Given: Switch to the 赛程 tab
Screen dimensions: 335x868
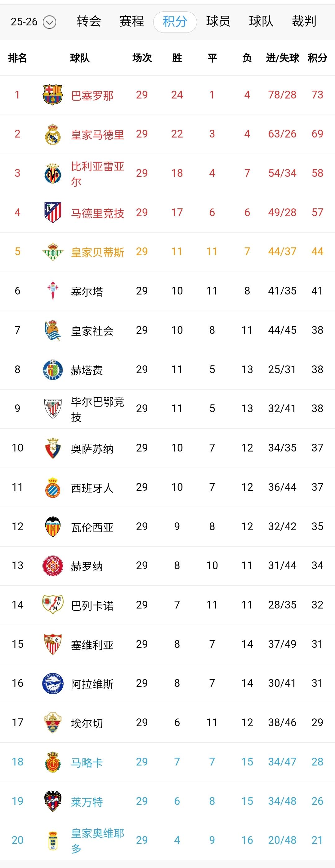Looking at the screenshot, I should coord(132,22).
